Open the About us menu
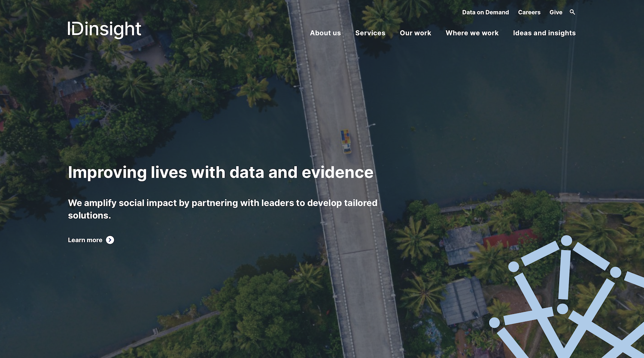The width and height of the screenshot is (644, 358). coord(325,33)
